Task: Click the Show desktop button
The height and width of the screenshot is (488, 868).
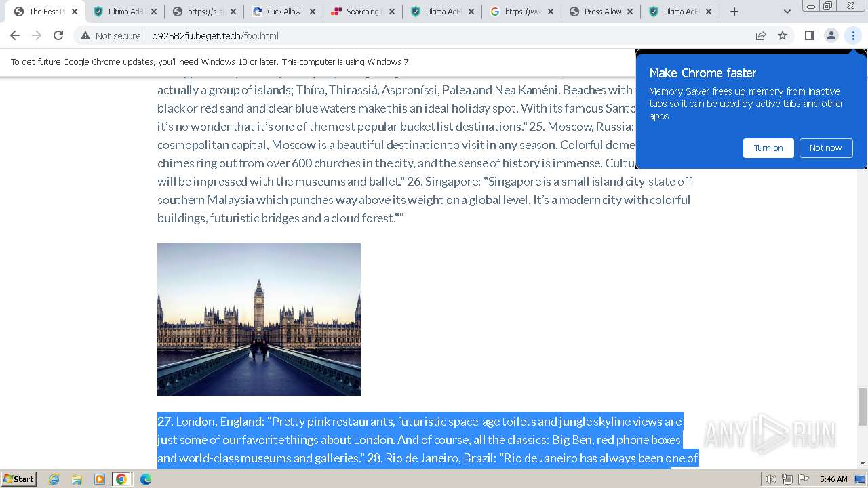Action: click(860, 479)
